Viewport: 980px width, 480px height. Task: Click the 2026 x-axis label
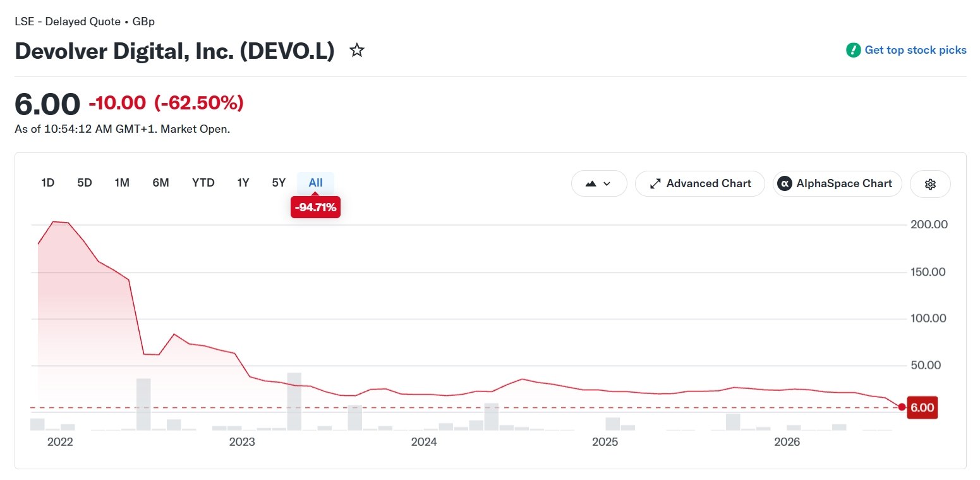(x=787, y=442)
